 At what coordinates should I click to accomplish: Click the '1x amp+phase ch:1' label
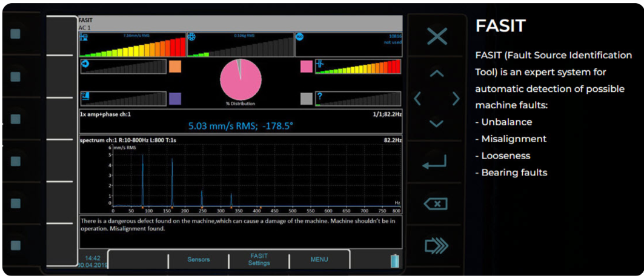tap(105, 114)
